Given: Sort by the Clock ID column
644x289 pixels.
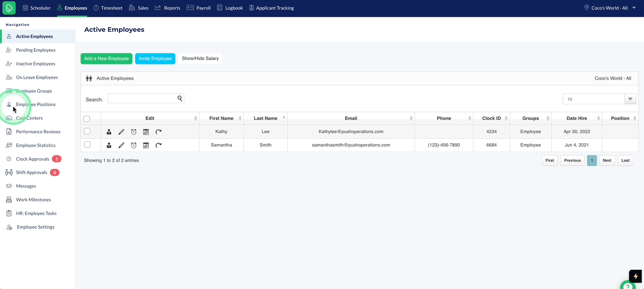Looking at the screenshot, I should [x=491, y=118].
